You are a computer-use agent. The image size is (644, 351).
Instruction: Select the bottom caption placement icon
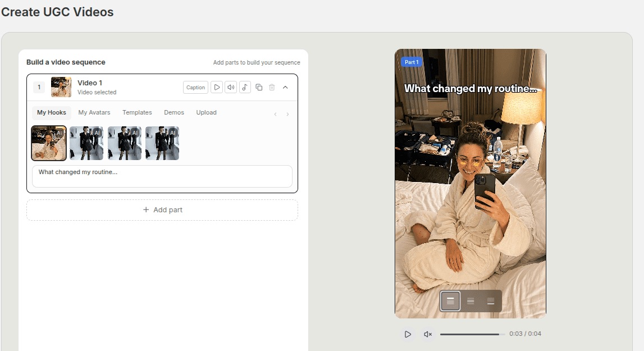pyautogui.click(x=491, y=300)
